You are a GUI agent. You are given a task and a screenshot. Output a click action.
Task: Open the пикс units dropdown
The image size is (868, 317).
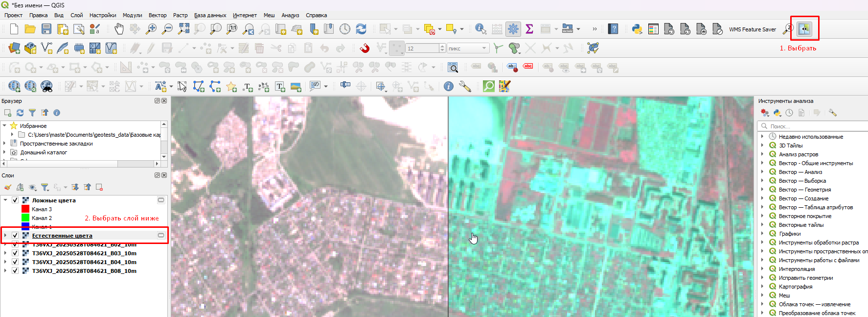pyautogui.click(x=468, y=49)
